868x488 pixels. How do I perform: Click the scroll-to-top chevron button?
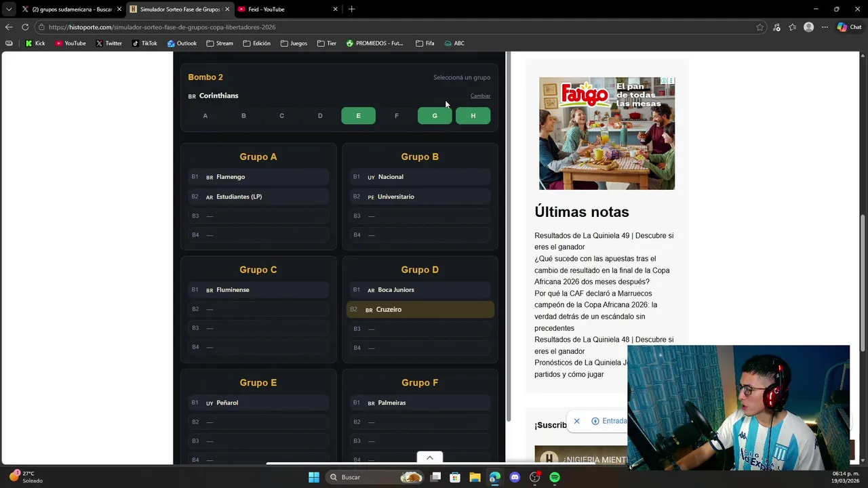[x=429, y=457]
